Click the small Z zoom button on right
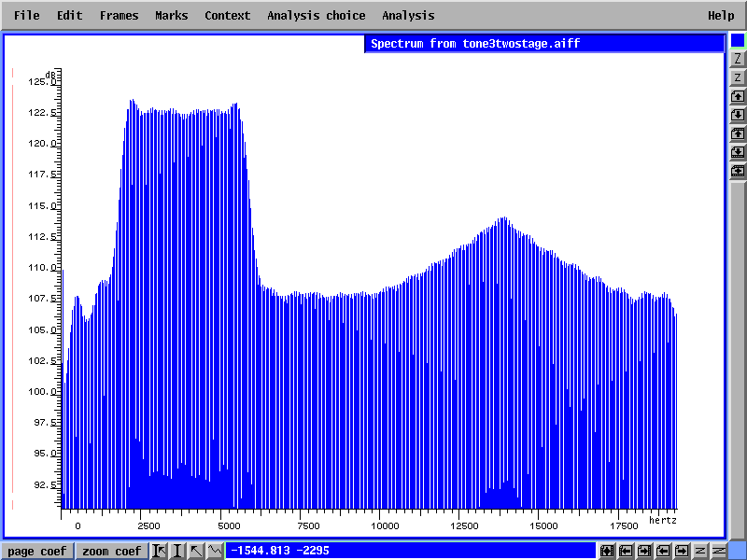 pyautogui.click(x=738, y=77)
